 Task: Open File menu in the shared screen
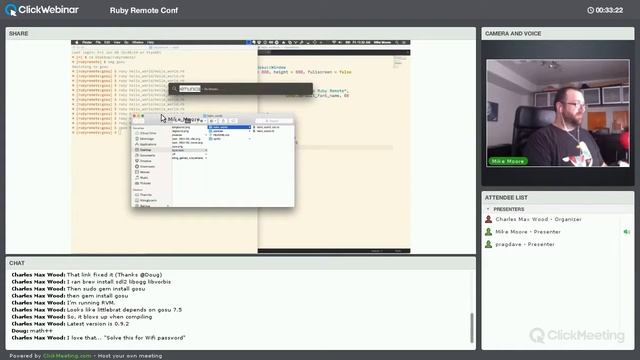(x=98, y=42)
